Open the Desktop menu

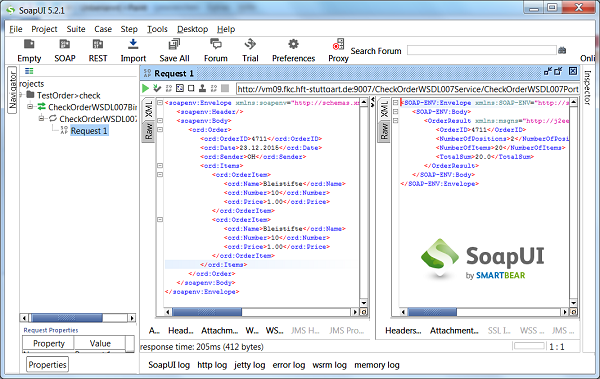192,29
